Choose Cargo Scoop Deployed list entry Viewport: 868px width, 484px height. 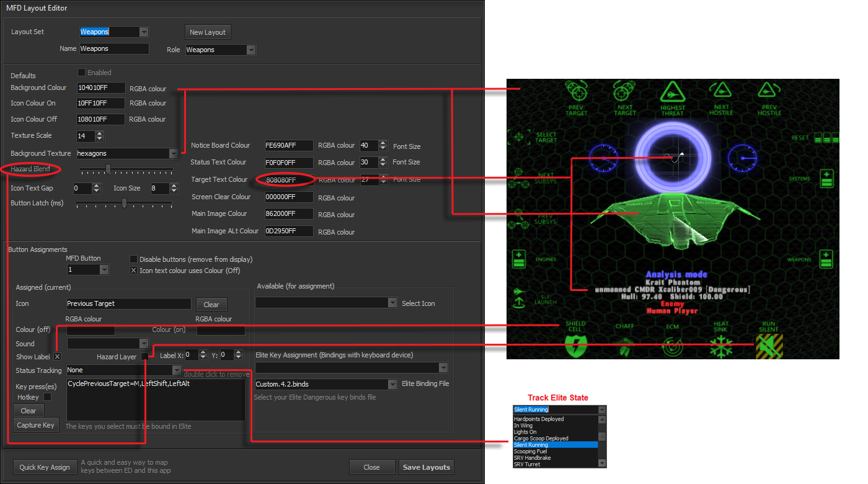(541, 439)
